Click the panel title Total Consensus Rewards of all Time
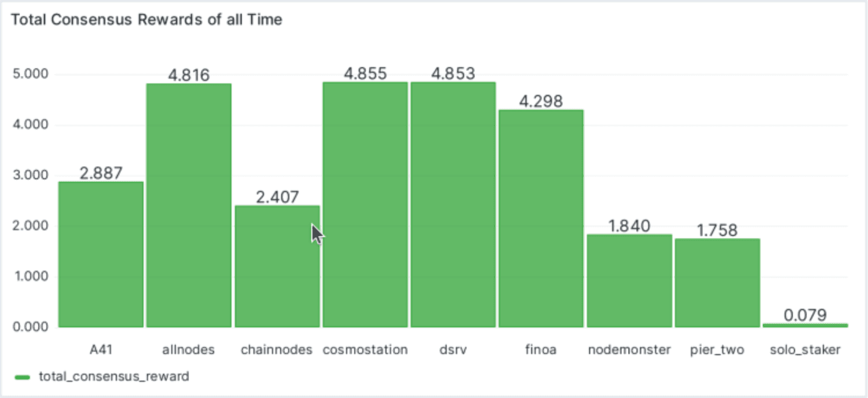Image resolution: width=868 pixels, height=398 pixels. coord(146,20)
